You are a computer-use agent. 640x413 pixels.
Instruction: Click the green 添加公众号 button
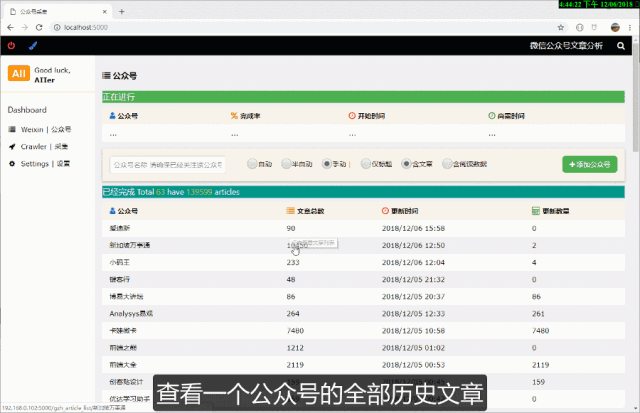(x=589, y=164)
